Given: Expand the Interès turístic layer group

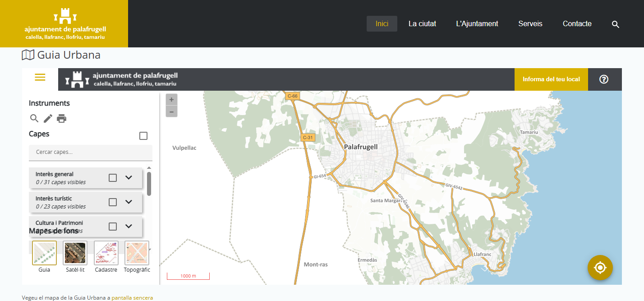Looking at the screenshot, I should pos(129,202).
